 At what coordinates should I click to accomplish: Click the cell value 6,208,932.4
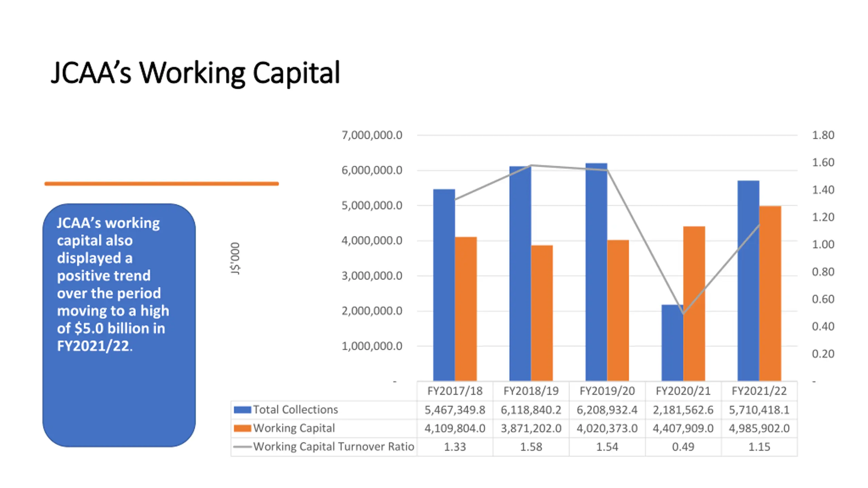pyautogui.click(x=607, y=410)
